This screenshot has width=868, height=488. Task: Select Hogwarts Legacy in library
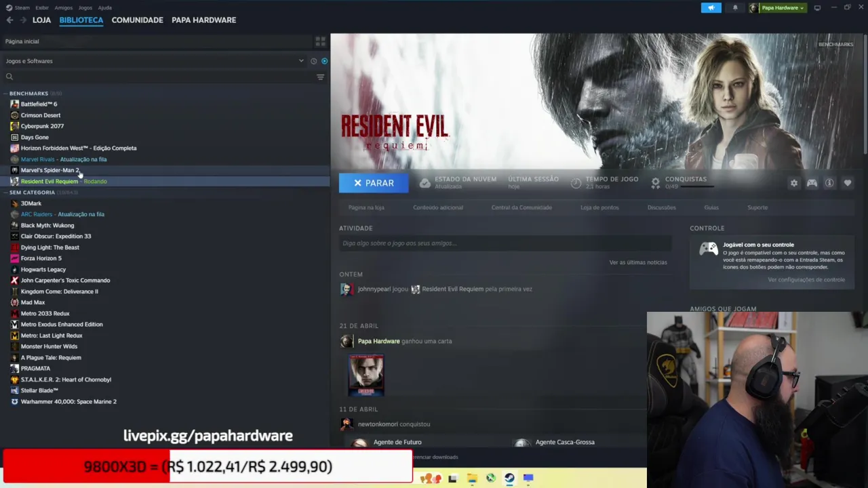[x=43, y=270]
